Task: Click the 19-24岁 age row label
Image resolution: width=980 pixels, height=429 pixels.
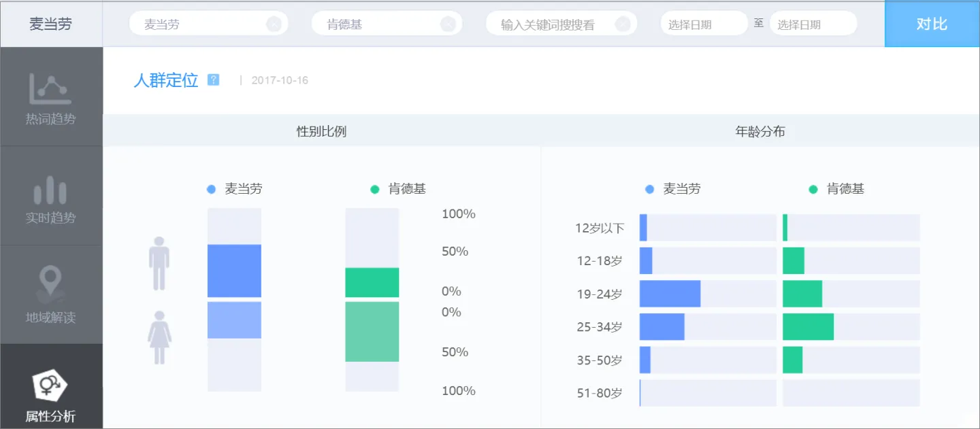Action: click(x=600, y=294)
